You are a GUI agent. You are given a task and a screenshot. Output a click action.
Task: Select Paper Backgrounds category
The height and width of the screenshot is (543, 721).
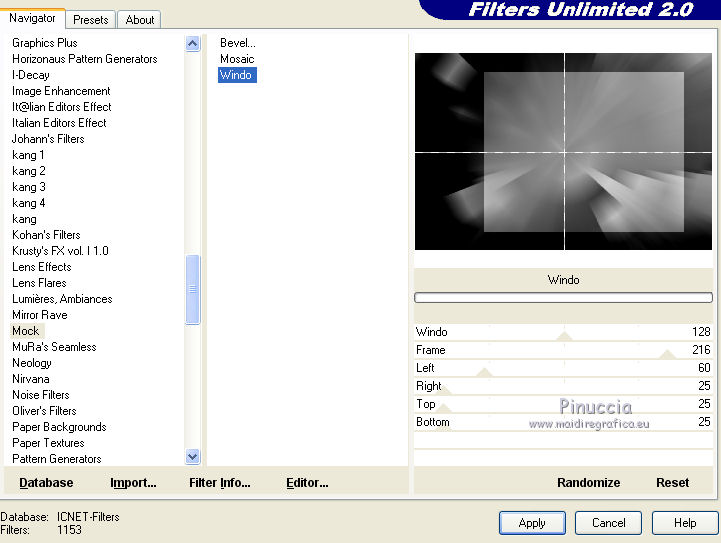[59, 427]
